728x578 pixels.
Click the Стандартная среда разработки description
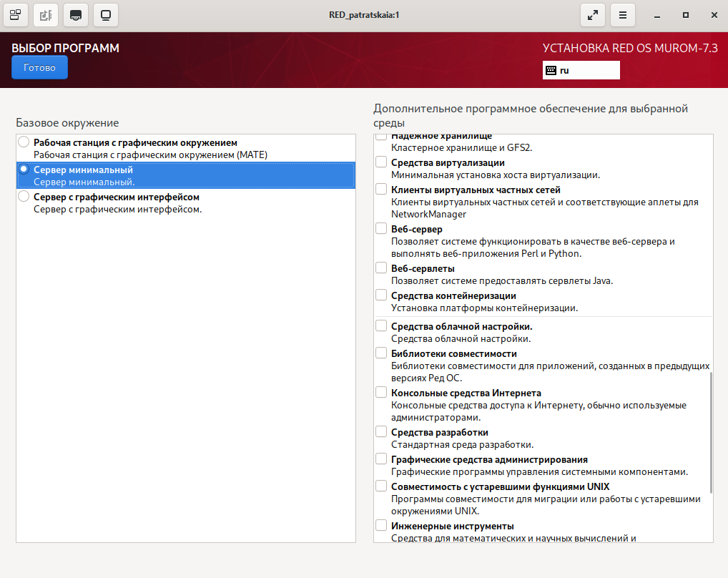(x=462, y=445)
